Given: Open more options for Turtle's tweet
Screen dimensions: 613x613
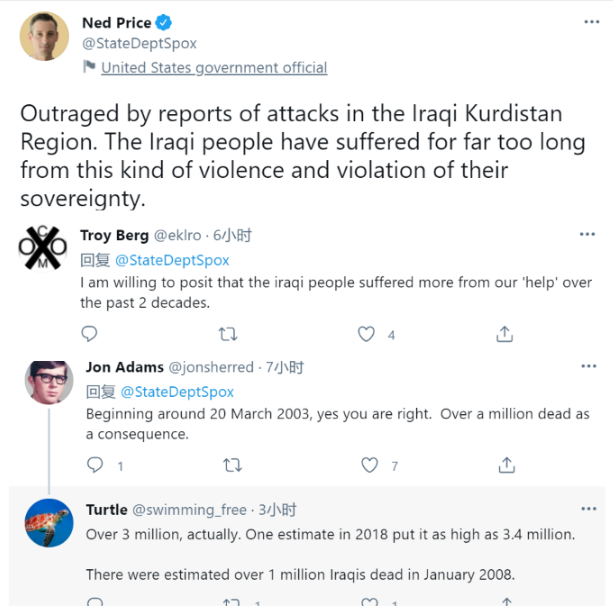Looking at the screenshot, I should point(588,509).
